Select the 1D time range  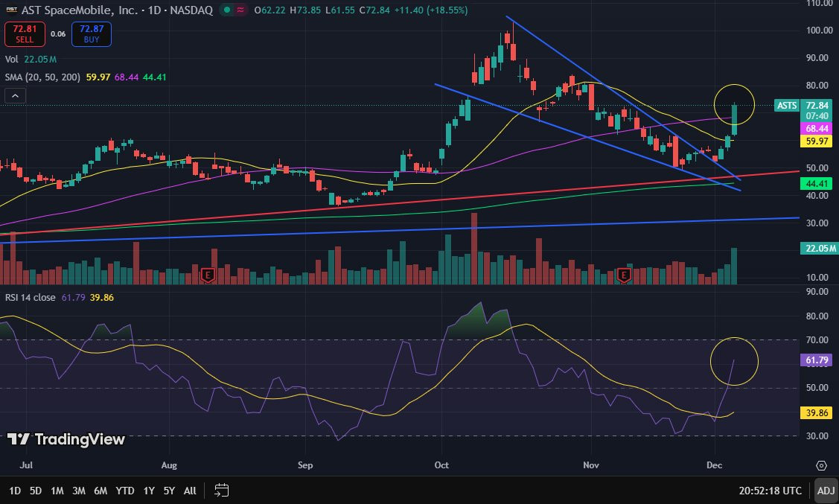(x=15, y=491)
